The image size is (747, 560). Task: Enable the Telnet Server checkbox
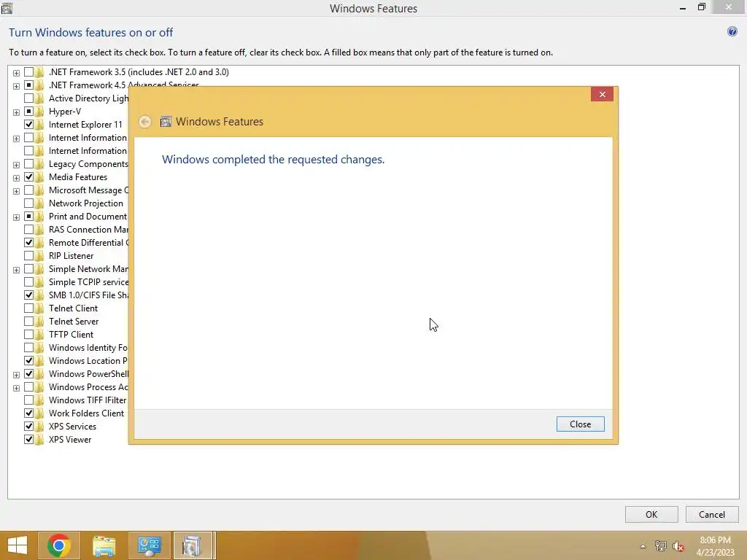click(x=28, y=322)
